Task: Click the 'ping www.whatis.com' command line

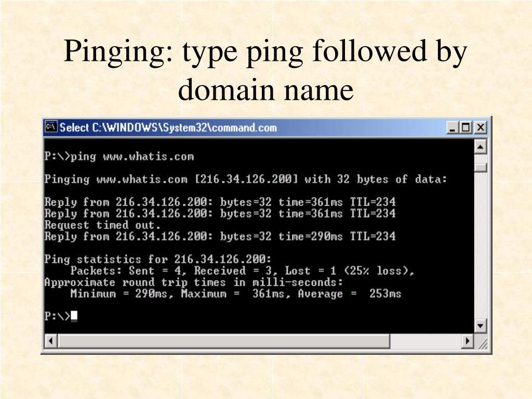Action: click(119, 156)
